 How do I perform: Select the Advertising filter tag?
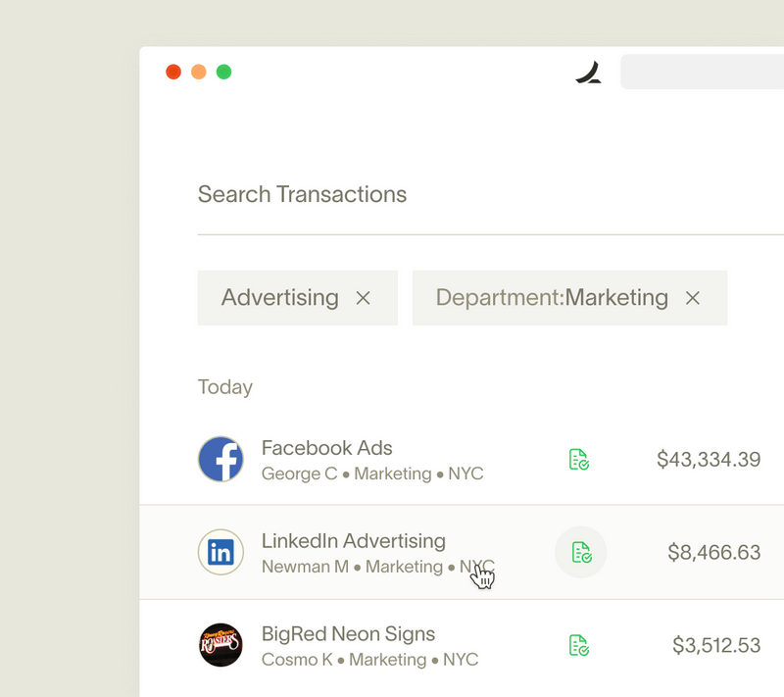click(x=279, y=298)
